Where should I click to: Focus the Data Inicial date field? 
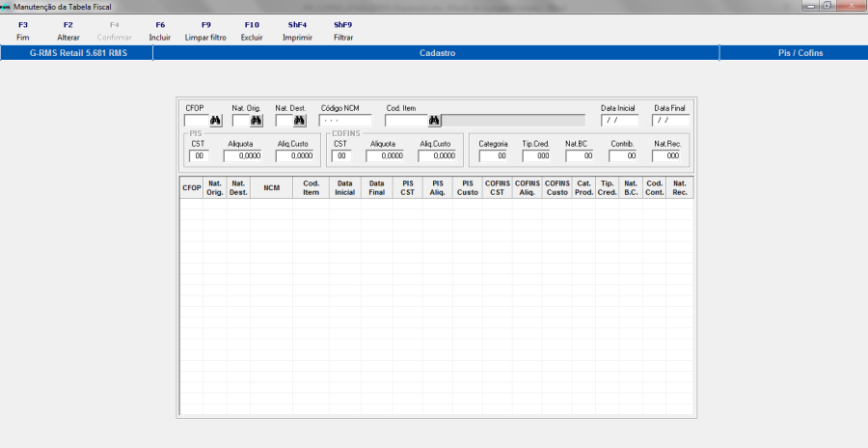[619, 121]
